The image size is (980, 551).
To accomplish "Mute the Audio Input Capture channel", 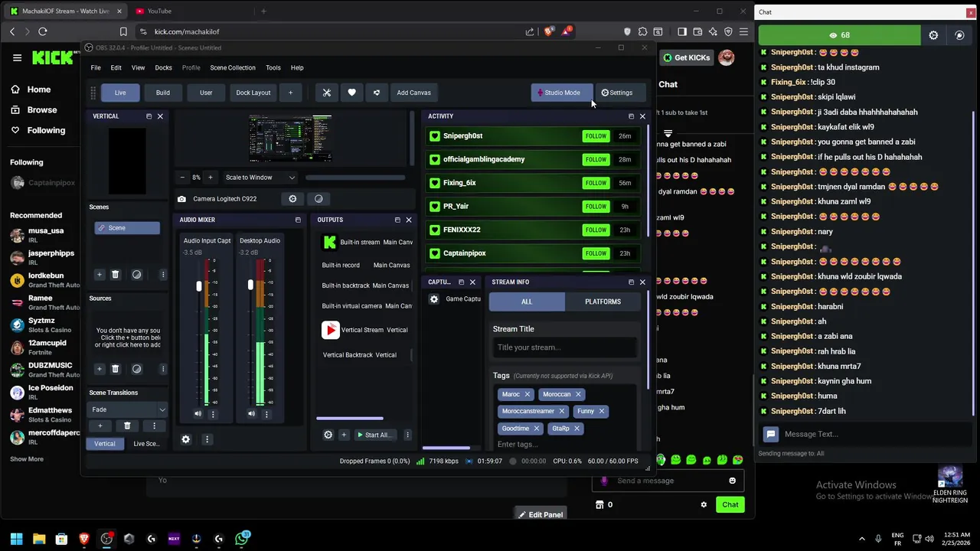I will click(x=198, y=414).
